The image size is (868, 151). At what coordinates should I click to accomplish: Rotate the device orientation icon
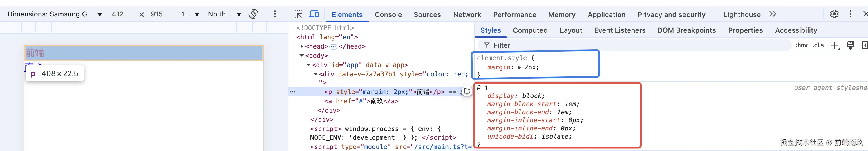pyautogui.click(x=253, y=14)
